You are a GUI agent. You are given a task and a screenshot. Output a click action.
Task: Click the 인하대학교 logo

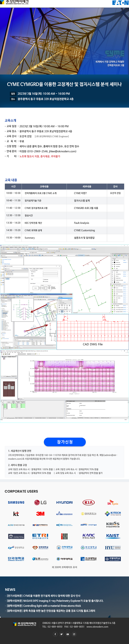tap(64, 548)
